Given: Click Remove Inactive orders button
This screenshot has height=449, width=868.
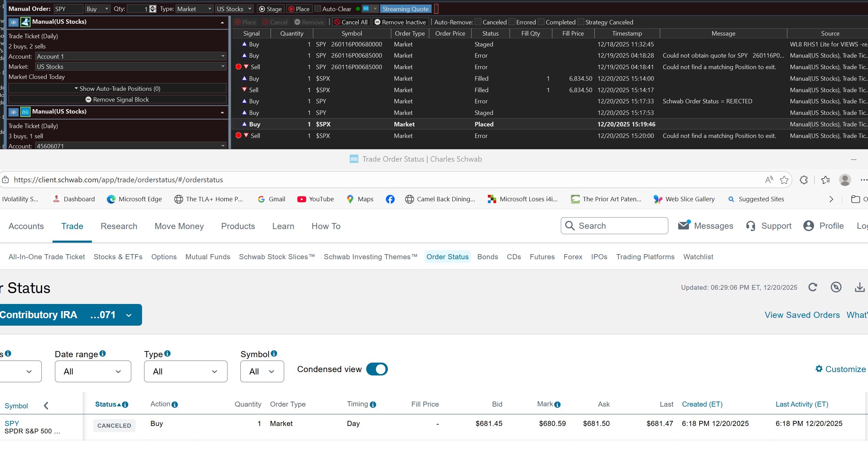Looking at the screenshot, I should 400,22.
